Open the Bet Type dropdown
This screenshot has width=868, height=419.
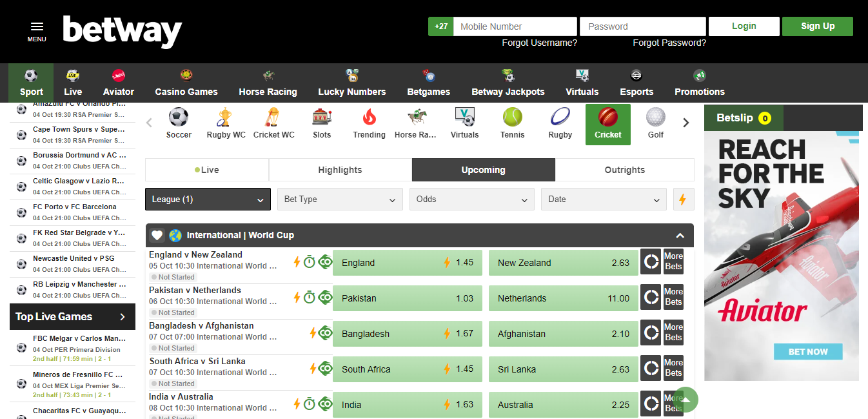[x=340, y=199]
